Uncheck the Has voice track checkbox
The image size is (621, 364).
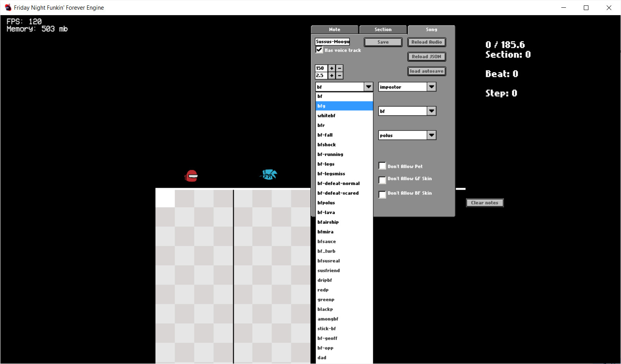pyautogui.click(x=319, y=50)
